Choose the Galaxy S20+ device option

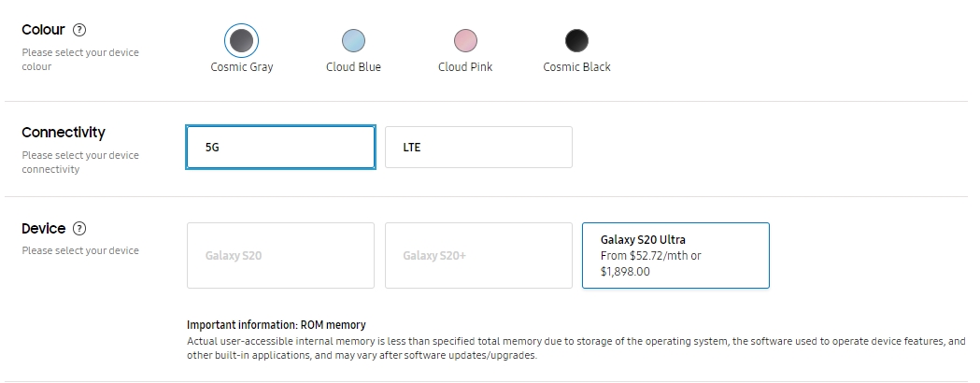[x=478, y=255]
